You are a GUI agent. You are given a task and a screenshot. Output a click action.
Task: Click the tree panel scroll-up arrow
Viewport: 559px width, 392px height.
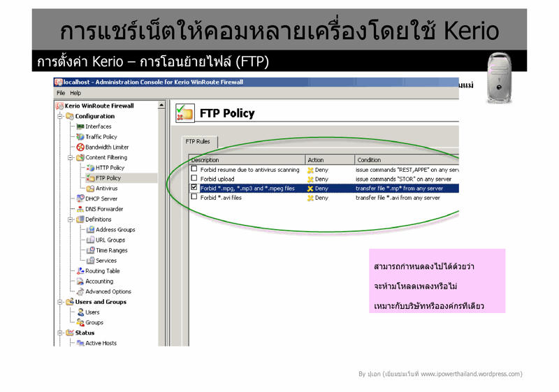coord(161,105)
